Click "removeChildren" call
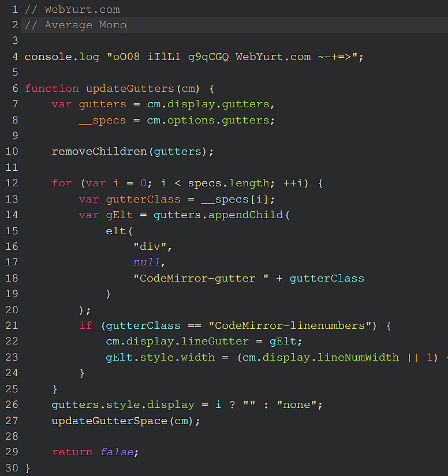The width and height of the screenshot is (448, 476). (99, 152)
